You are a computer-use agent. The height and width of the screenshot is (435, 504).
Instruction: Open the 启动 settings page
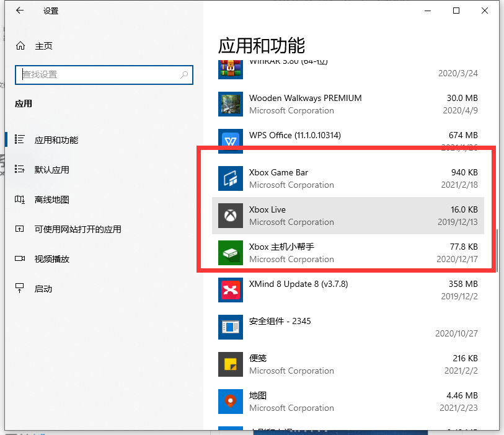(43, 289)
